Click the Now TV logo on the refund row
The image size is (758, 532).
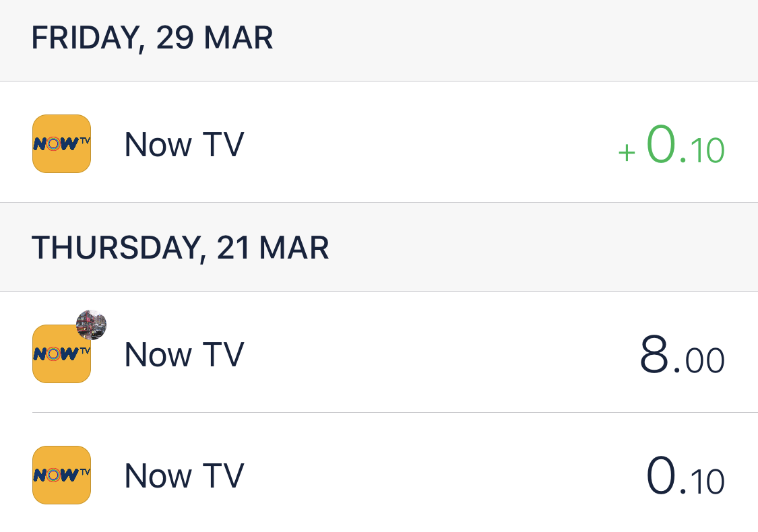click(x=61, y=143)
